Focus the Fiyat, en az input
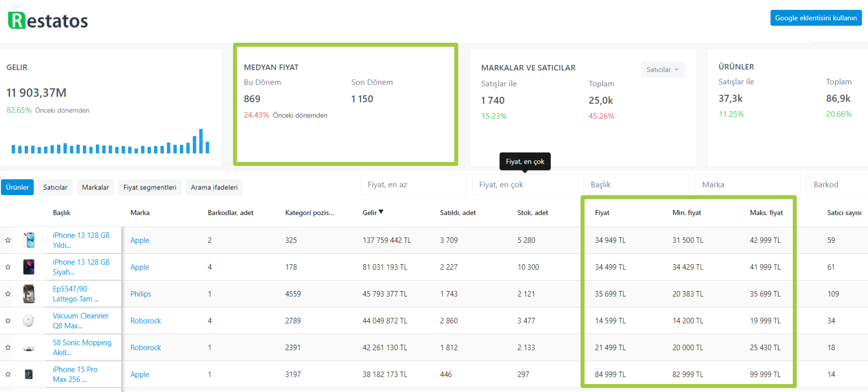 point(413,184)
